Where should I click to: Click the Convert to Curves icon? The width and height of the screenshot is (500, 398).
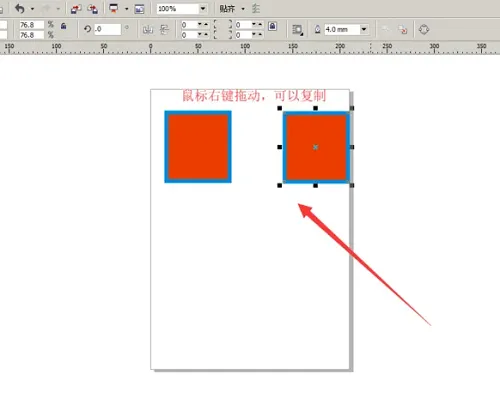click(424, 30)
